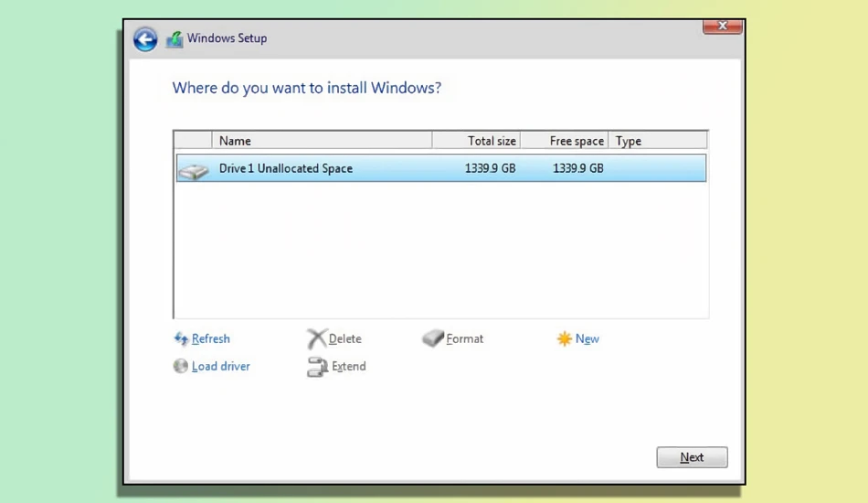Select Drive 1 Unallocated Space row text
868x503 pixels.
click(x=286, y=168)
